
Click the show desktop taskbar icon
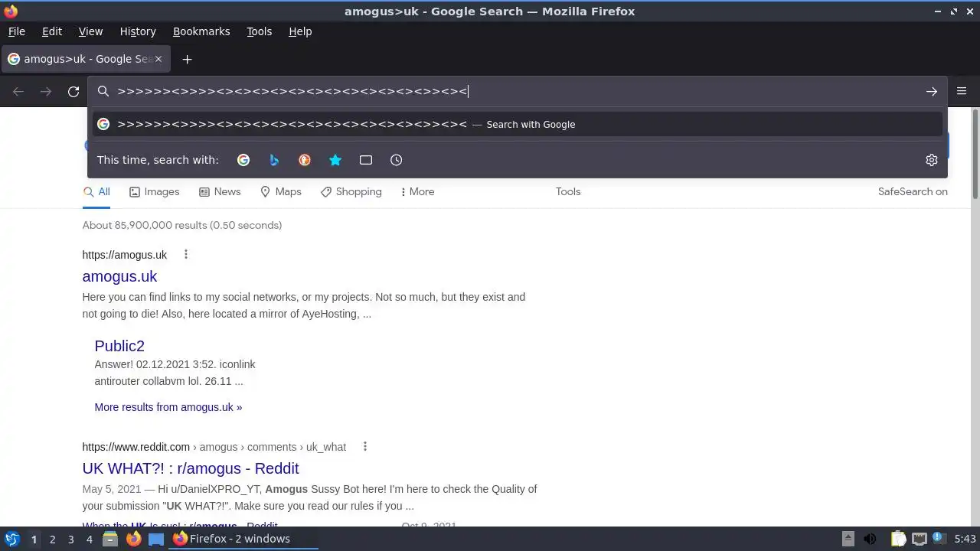coord(156,539)
